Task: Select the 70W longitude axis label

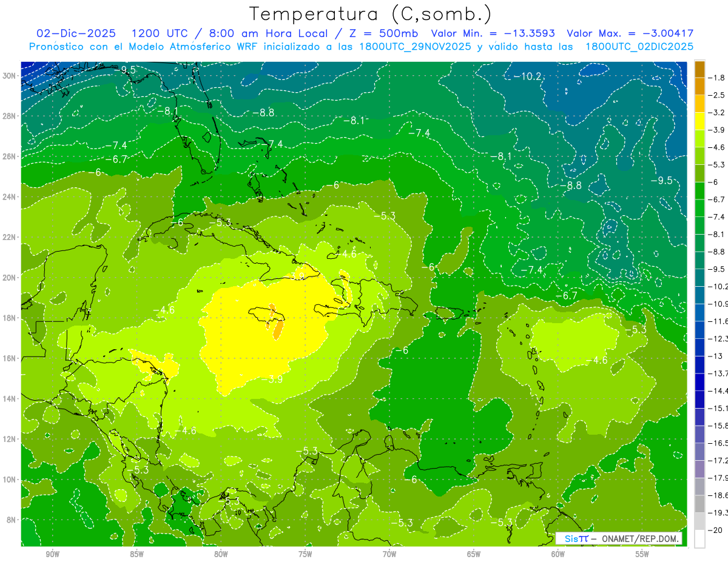Action: (x=389, y=554)
